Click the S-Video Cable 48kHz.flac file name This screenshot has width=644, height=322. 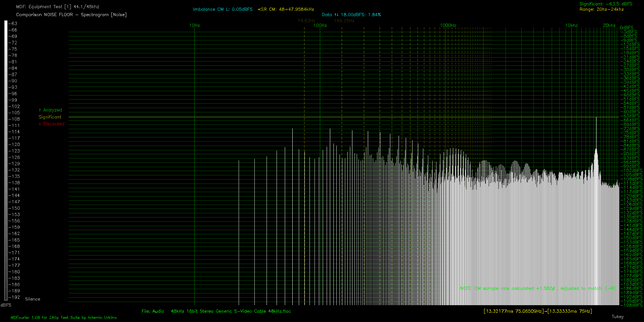pos(231,311)
